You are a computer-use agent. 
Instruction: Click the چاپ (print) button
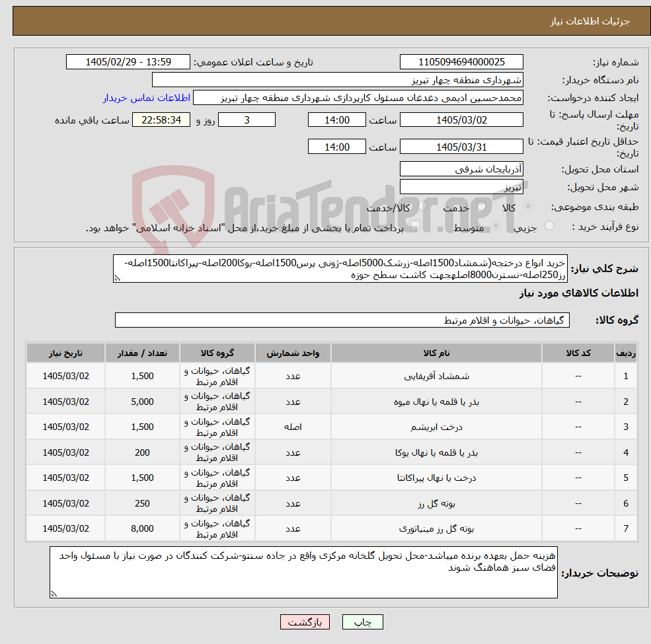point(362,622)
